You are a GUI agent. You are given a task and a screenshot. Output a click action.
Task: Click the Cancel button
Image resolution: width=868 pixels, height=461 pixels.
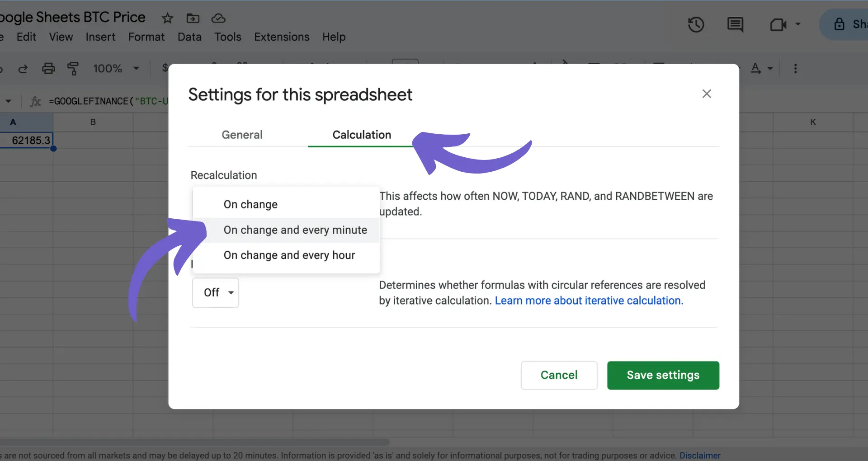pyautogui.click(x=559, y=375)
